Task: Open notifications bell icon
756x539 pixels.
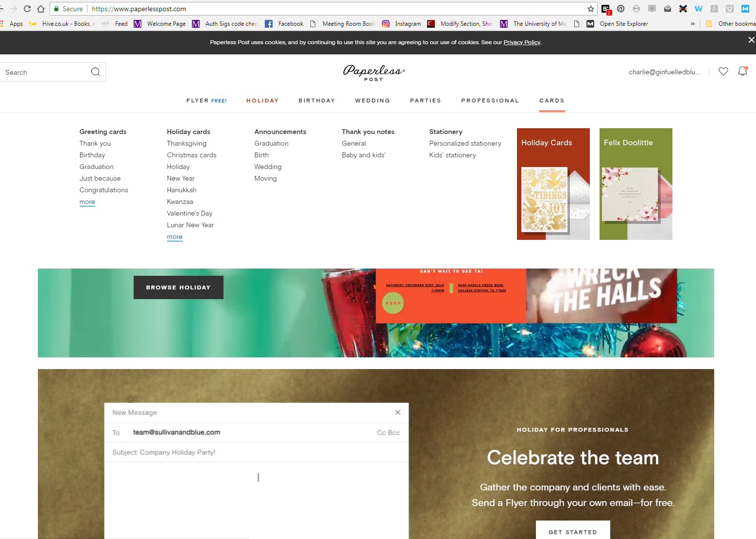Action: coord(743,71)
